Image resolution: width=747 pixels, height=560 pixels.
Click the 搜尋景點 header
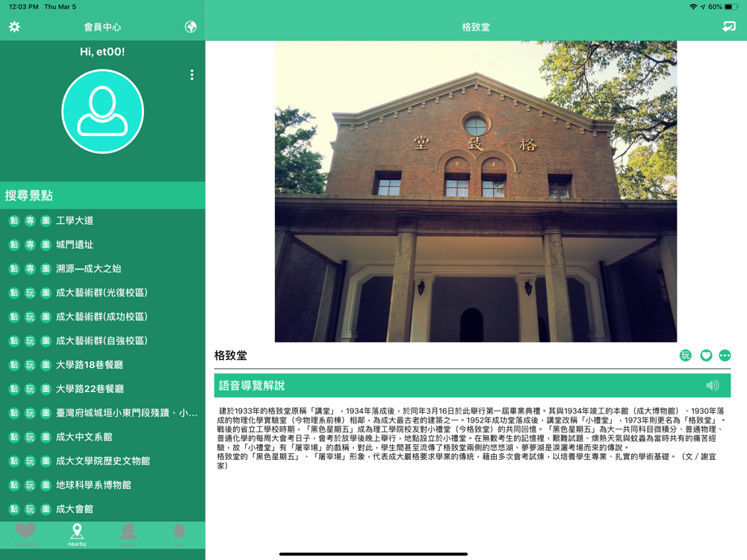click(102, 195)
